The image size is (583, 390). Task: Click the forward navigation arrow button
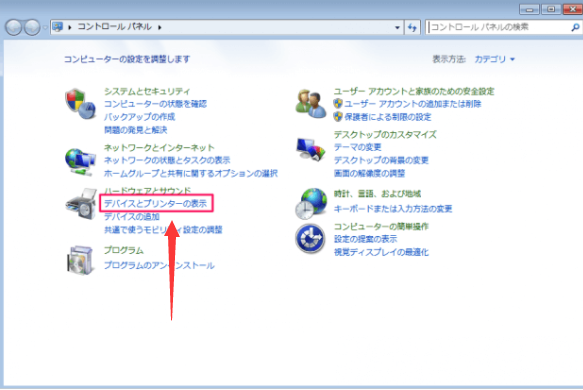pyautogui.click(x=32, y=27)
